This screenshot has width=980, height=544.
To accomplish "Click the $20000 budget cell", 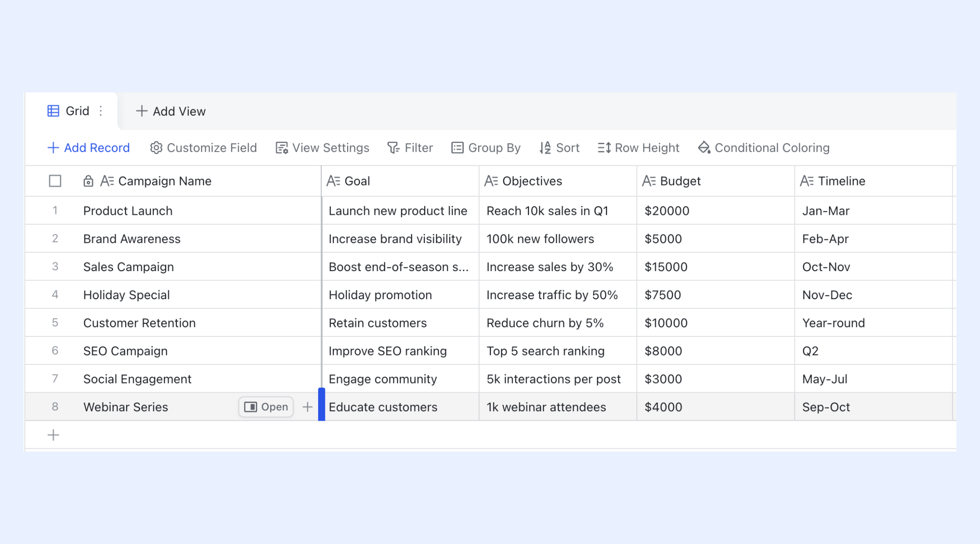I will [x=716, y=211].
